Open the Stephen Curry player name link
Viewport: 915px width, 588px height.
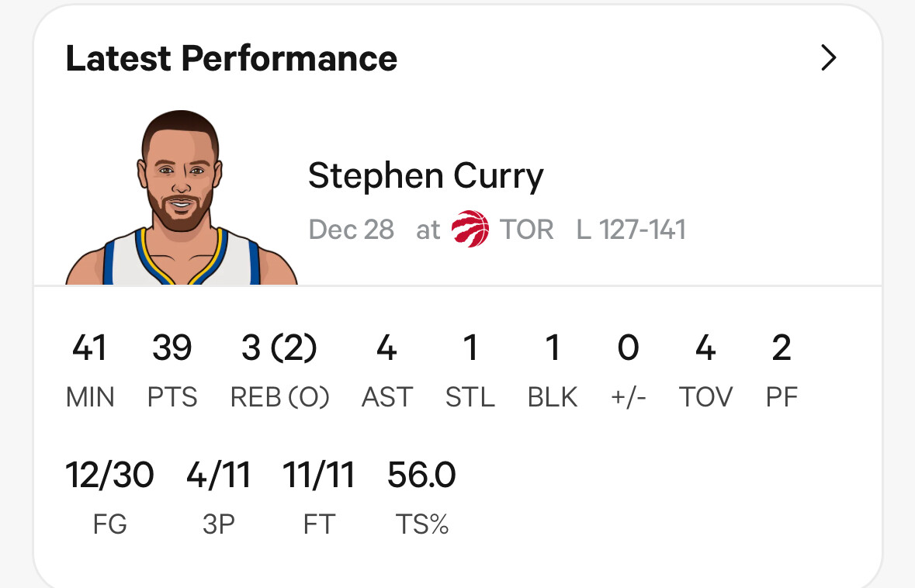[425, 175]
